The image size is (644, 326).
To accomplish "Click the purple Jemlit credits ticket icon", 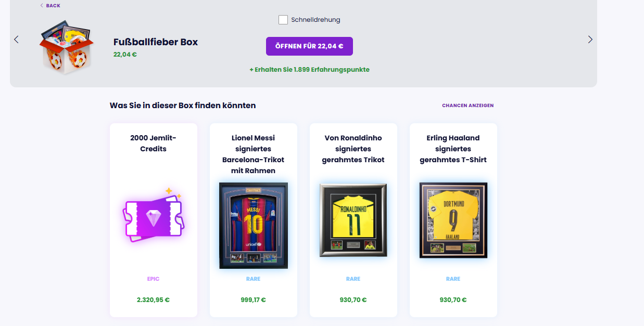I will (154, 215).
